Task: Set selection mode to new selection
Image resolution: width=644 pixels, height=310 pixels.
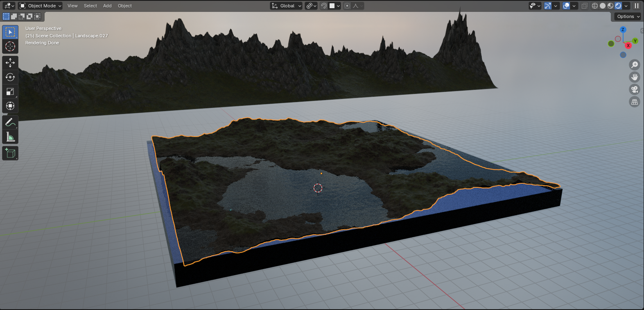Action: [x=6, y=16]
